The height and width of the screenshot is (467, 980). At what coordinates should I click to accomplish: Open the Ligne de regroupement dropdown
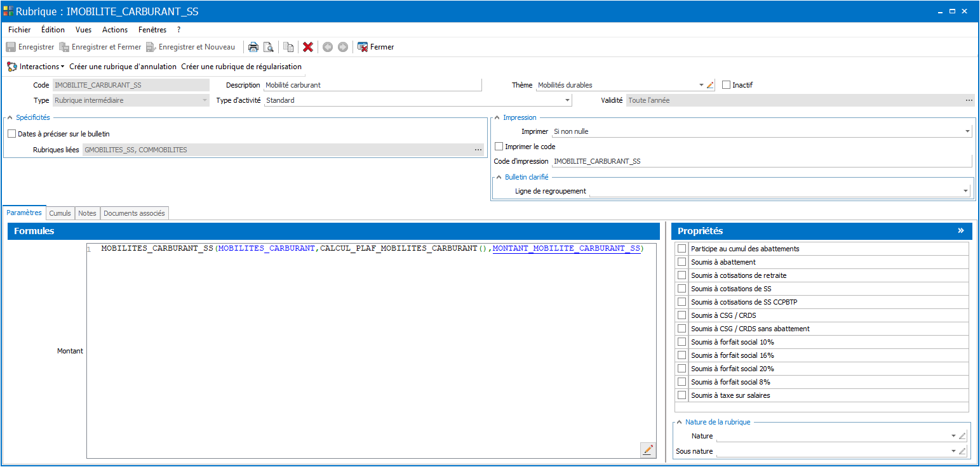[965, 191]
